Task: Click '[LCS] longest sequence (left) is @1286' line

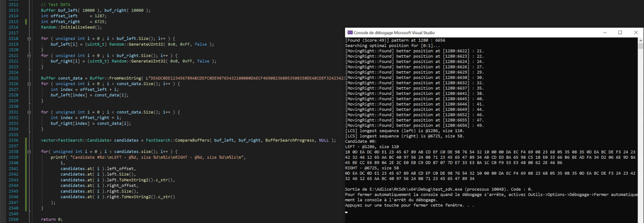Action: tap(406, 130)
